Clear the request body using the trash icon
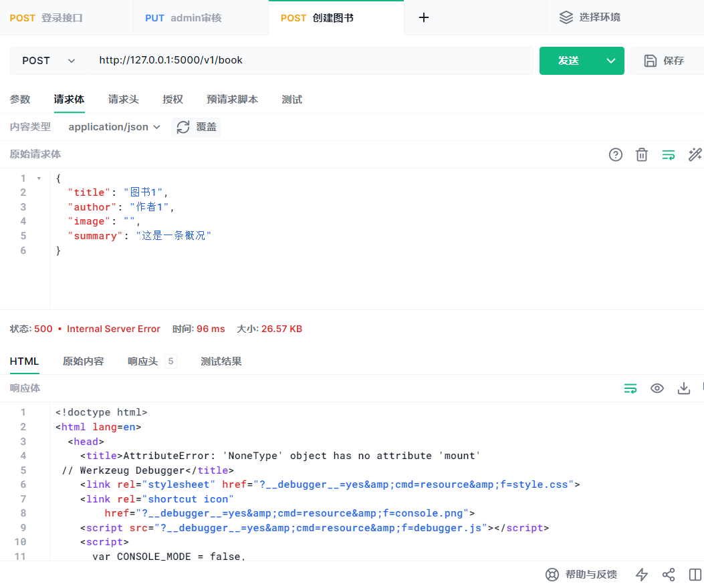 pyautogui.click(x=642, y=154)
